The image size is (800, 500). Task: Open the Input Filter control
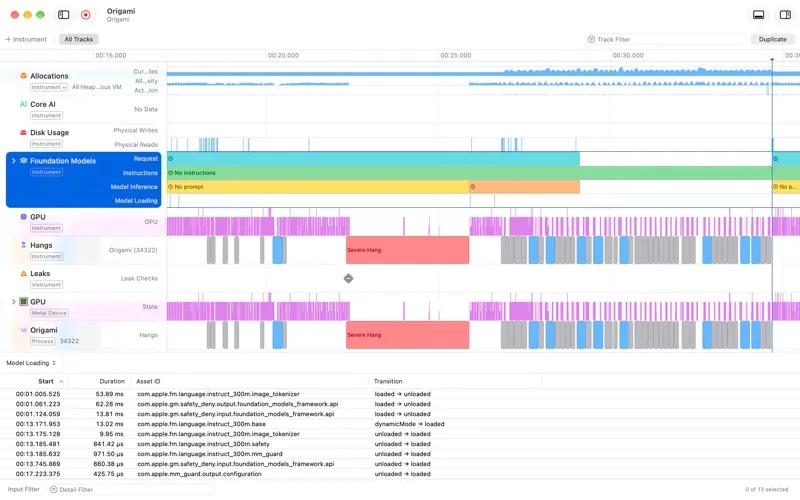tap(23, 489)
